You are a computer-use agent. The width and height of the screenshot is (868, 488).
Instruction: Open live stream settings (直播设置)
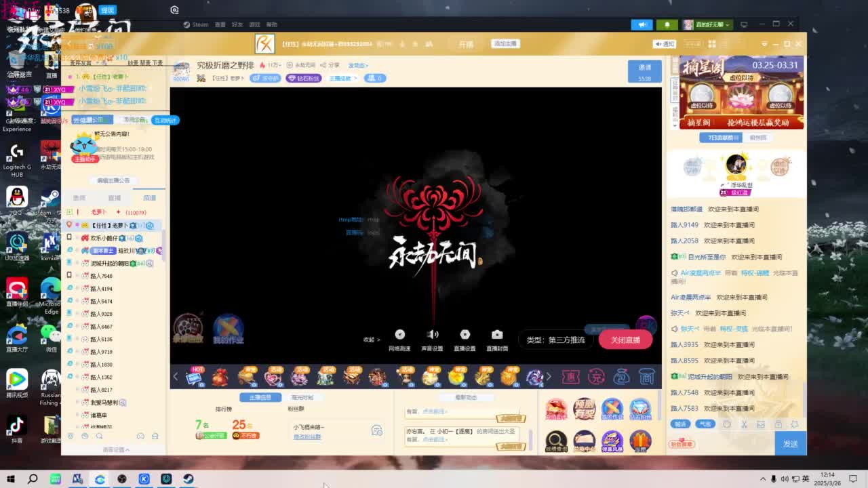[465, 340]
